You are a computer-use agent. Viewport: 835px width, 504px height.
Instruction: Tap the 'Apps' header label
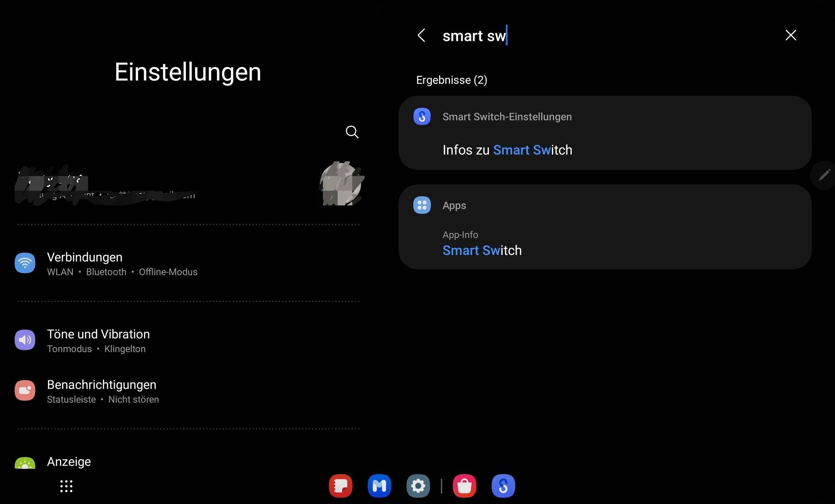click(454, 205)
